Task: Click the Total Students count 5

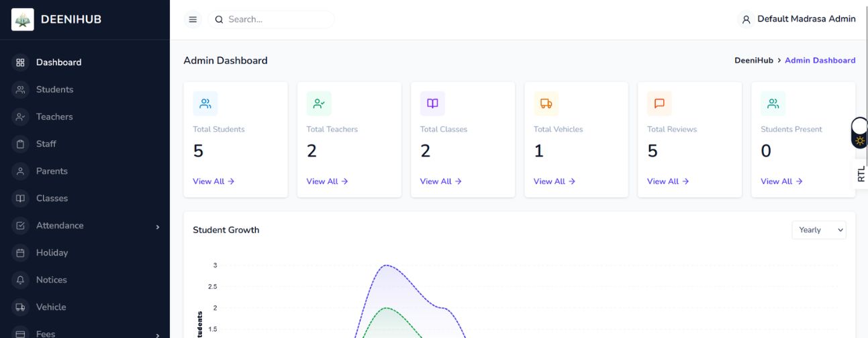Action: point(198,152)
